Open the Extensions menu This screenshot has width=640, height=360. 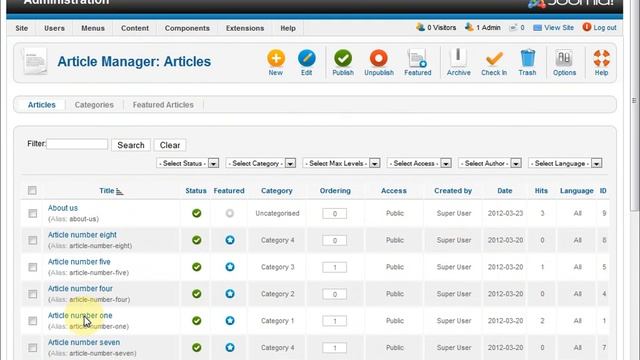245,28
